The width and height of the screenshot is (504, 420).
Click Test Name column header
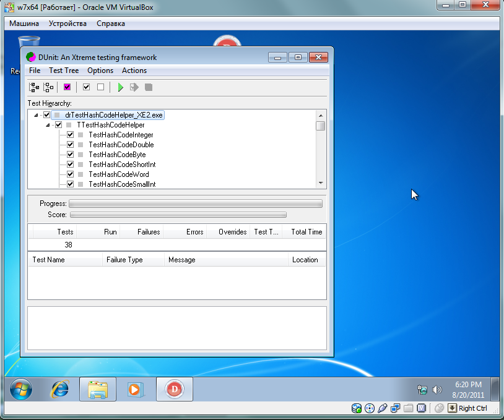tap(66, 260)
